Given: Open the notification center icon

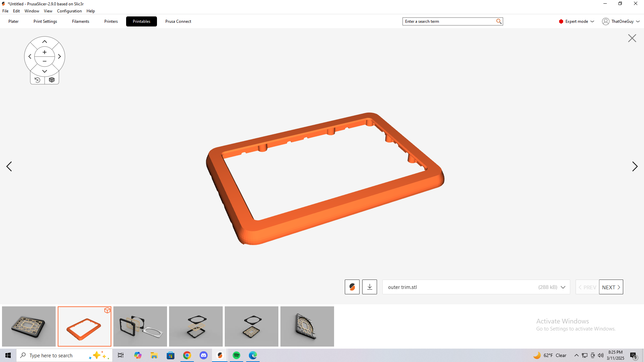Looking at the screenshot, I should click(633, 355).
